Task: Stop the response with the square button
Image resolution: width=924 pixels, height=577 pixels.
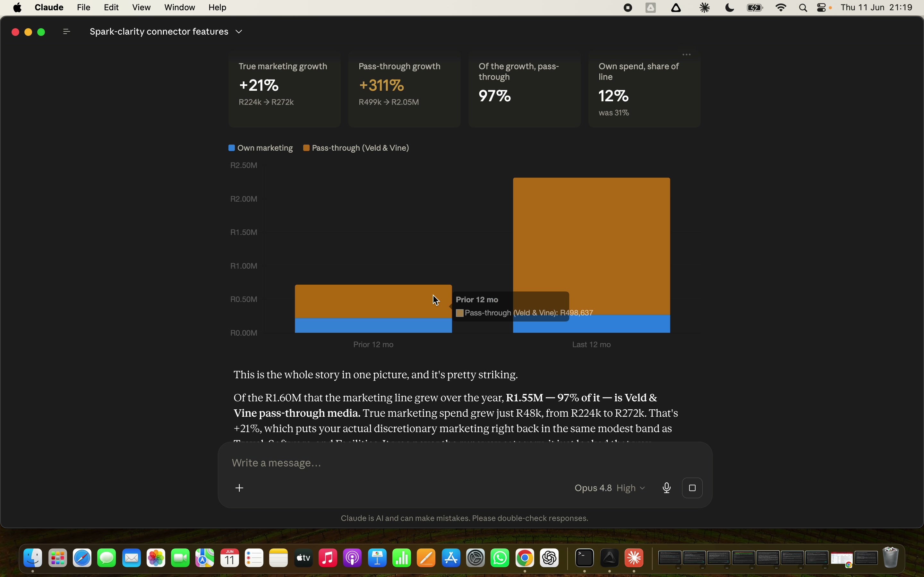Action: pyautogui.click(x=693, y=488)
